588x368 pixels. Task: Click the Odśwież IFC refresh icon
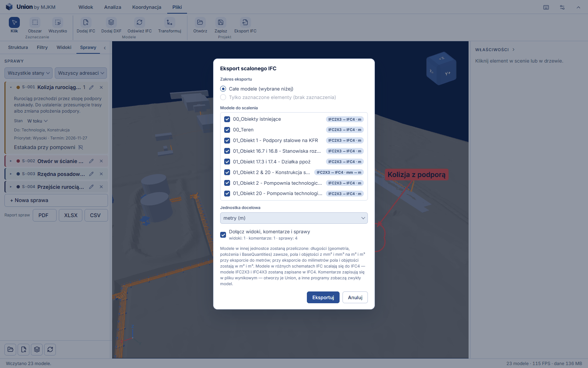coord(139,22)
